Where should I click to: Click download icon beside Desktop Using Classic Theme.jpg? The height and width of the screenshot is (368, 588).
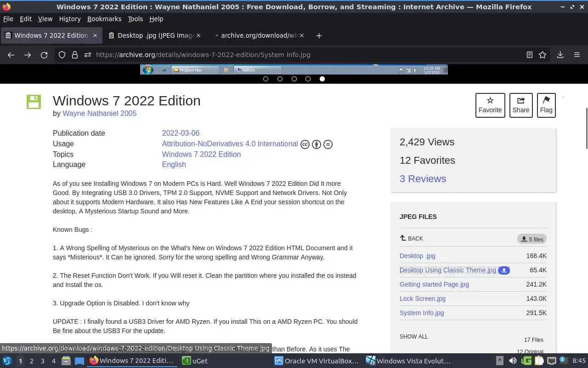coord(504,270)
